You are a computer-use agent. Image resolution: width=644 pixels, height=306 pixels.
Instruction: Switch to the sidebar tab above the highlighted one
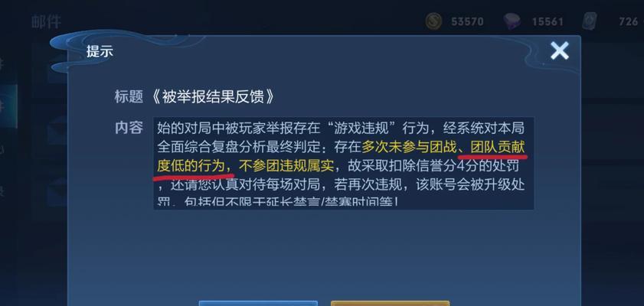click(x=6, y=63)
